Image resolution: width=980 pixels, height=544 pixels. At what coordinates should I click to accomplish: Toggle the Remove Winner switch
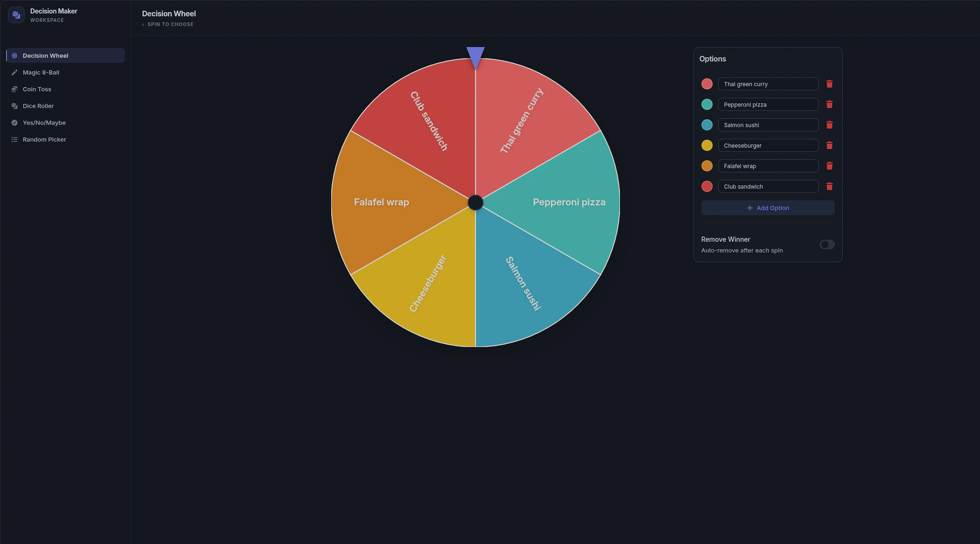[x=827, y=245]
